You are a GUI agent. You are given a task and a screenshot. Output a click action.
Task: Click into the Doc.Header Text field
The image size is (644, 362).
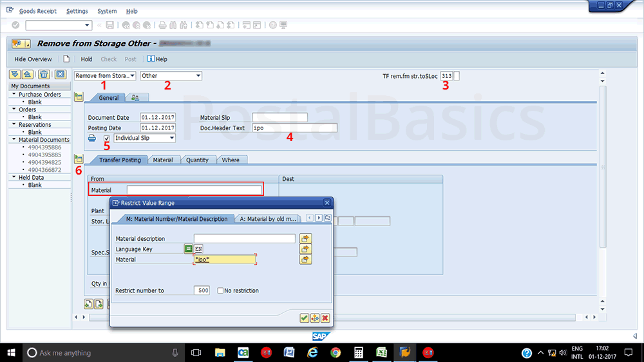[x=294, y=128]
